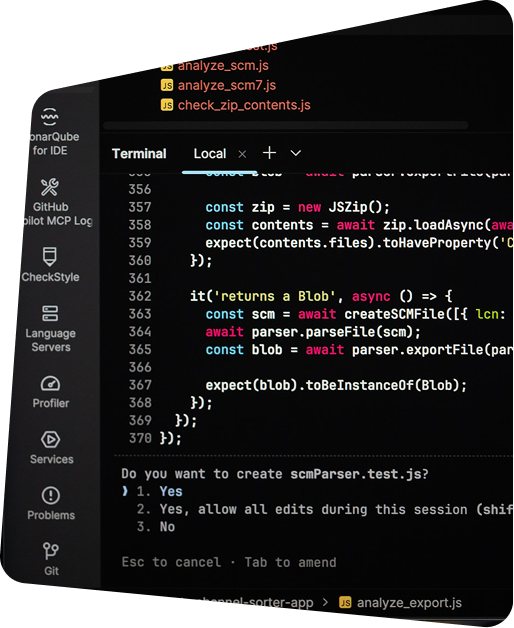Open analyze_scm.js in the file tree
This screenshot has height=628, width=514.
(223, 66)
